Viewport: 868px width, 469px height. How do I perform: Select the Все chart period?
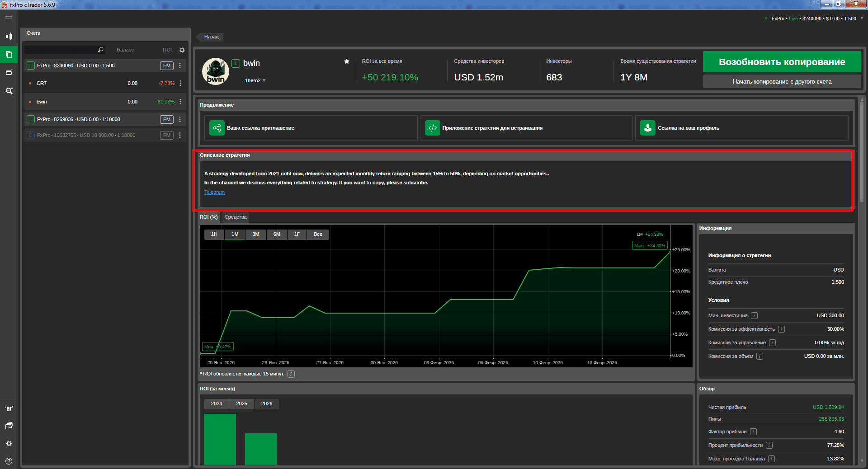(x=318, y=234)
